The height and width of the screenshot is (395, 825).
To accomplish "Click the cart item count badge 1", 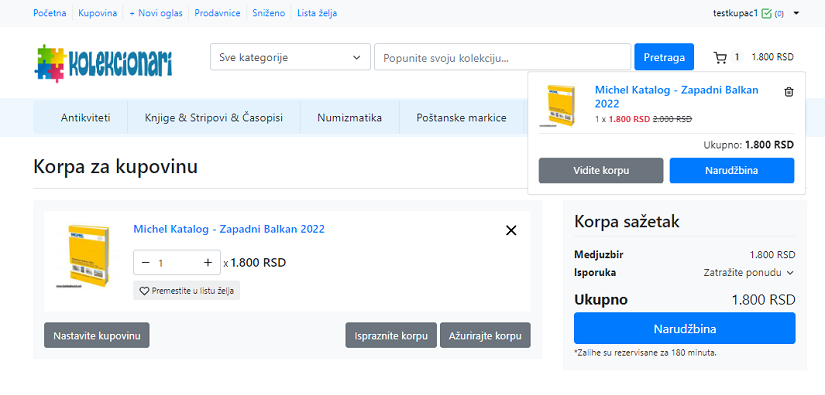I will [737, 57].
